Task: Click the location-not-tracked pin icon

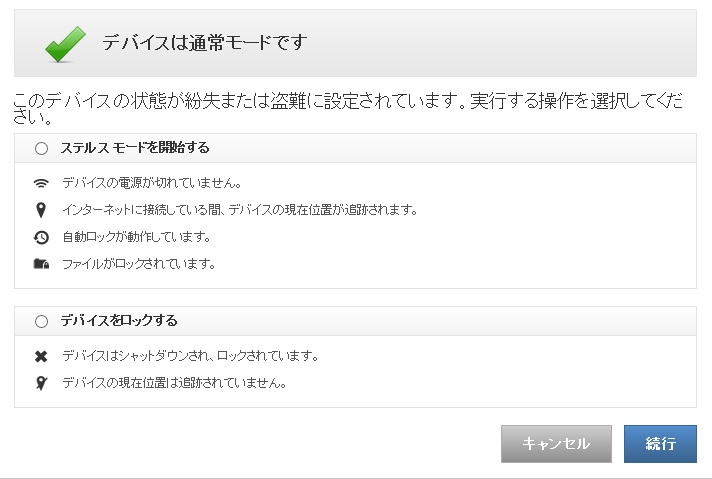Action: pos(41,383)
